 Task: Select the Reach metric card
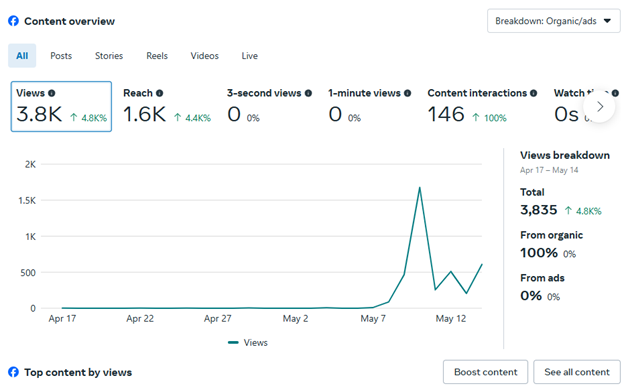pos(167,107)
